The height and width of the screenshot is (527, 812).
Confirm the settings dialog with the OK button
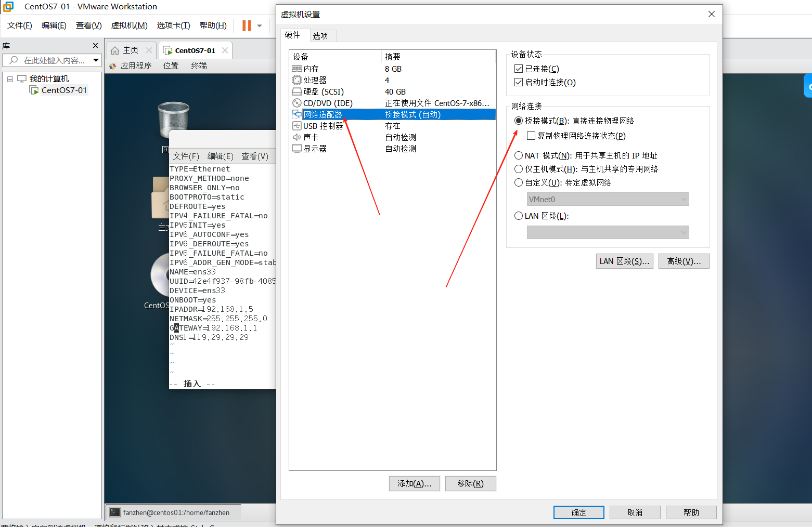point(579,512)
